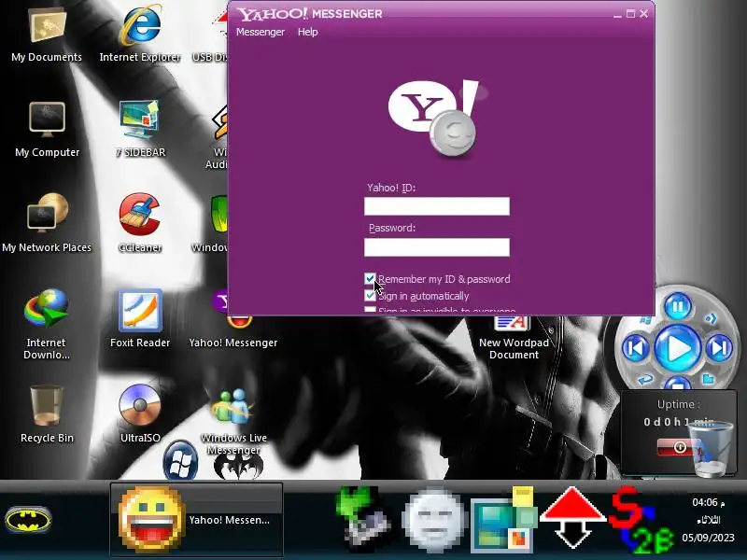Viewport: 747px width, 560px height.
Task: Click the Password input field
Action: 437,247
